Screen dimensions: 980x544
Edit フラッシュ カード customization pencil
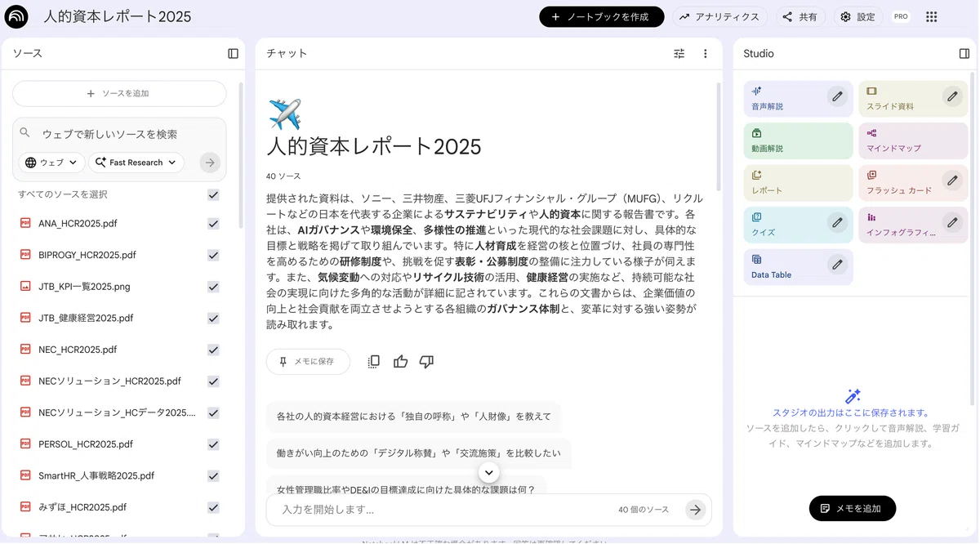pyautogui.click(x=952, y=181)
